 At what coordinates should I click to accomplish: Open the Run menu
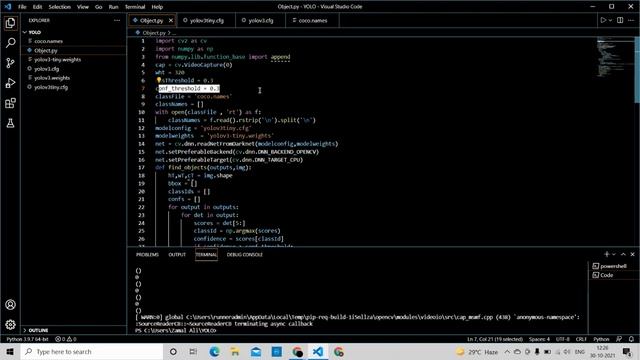coord(113,7)
